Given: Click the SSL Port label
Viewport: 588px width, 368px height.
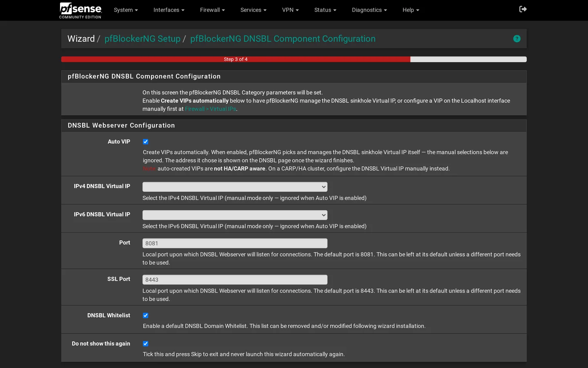Looking at the screenshot, I should 119,279.
